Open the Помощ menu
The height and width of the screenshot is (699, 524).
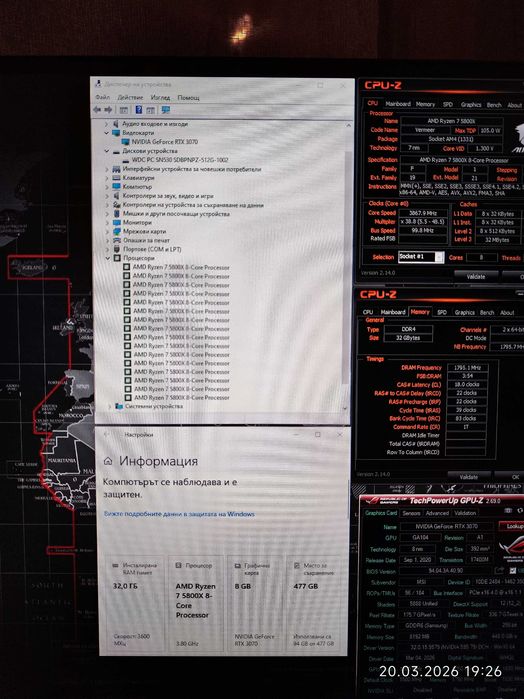tap(189, 97)
